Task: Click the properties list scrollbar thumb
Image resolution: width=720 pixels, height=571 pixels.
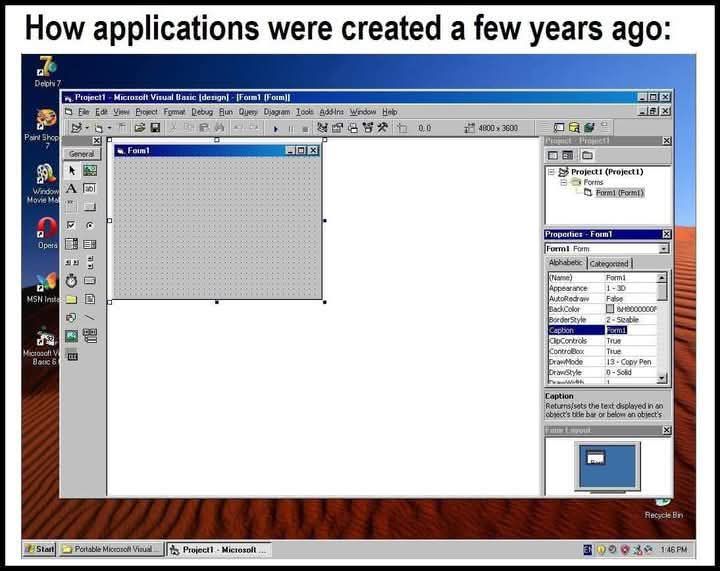Action: 662,291
